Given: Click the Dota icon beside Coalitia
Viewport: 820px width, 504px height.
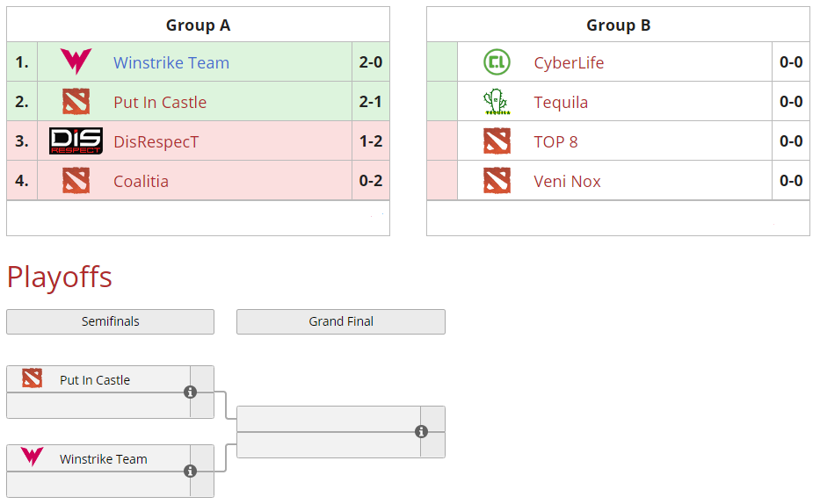Looking at the screenshot, I should point(76,181).
